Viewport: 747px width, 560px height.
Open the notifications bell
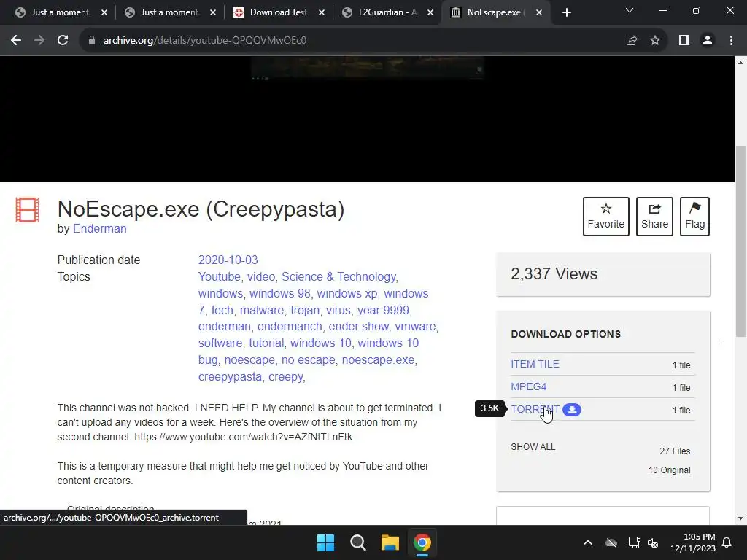(x=727, y=542)
